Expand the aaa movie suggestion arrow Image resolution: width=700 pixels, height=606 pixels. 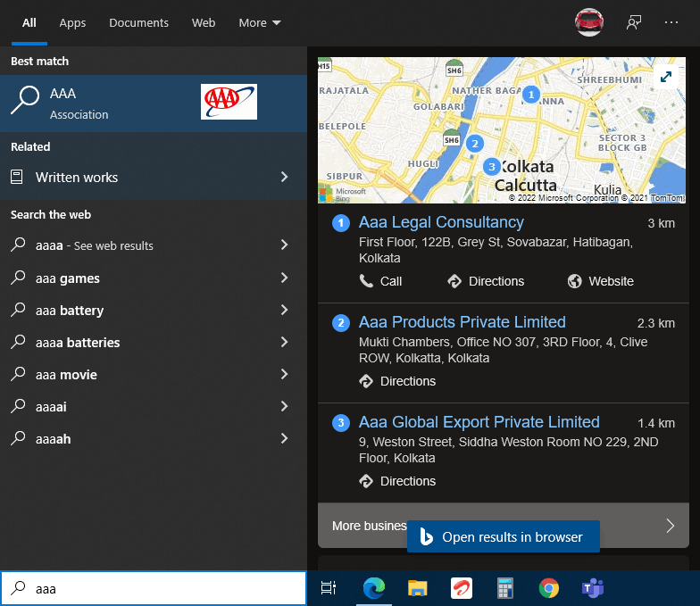[284, 375]
